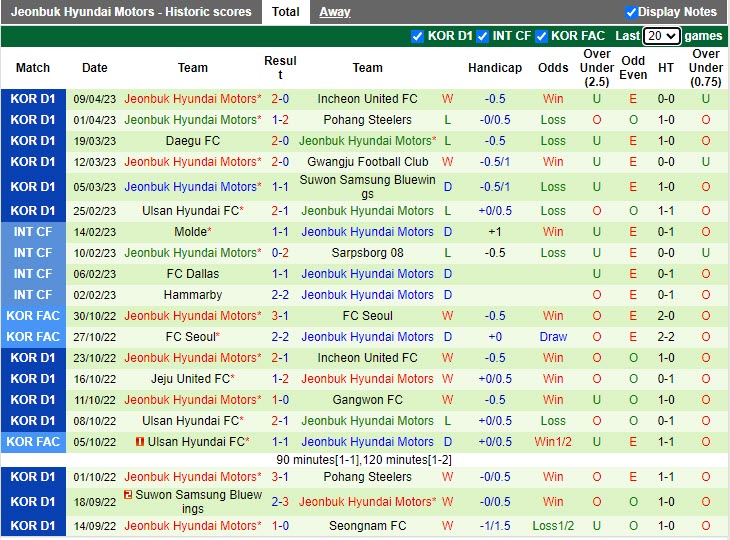Click KOR FAC league cell for 05/10/22
Screen dimensions: 730x540
tap(33, 441)
